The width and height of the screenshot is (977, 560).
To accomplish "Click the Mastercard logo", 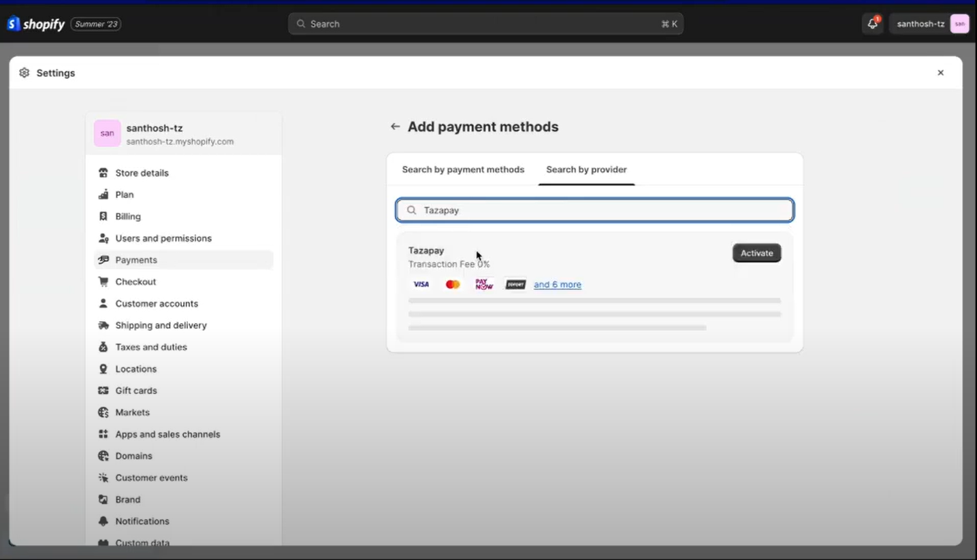I will (x=453, y=284).
